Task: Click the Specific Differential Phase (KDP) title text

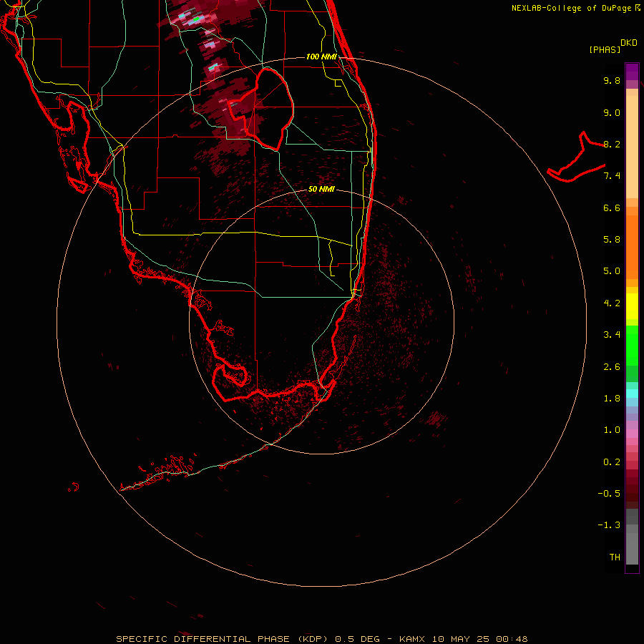Action: pos(223,639)
